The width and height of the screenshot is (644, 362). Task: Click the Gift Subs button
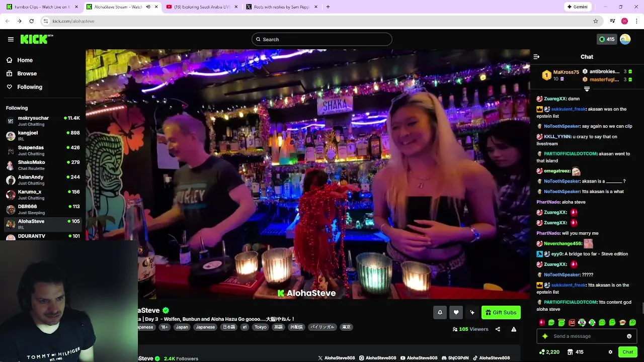pos(501,312)
